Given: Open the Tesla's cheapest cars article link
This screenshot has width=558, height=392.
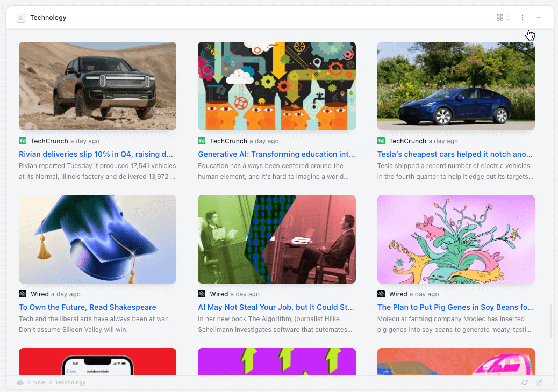Looking at the screenshot, I should tap(455, 154).
